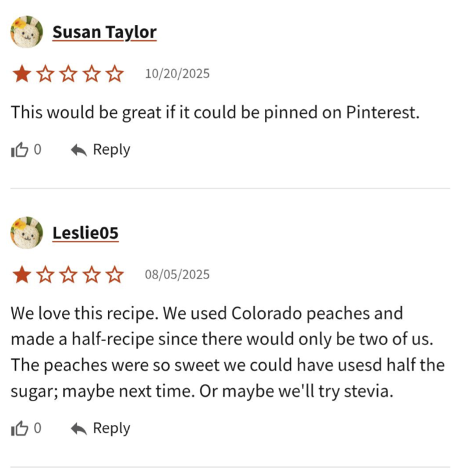The height and width of the screenshot is (476, 457).
Task: Click the like count on Susan Taylor's review
Action: click(x=38, y=150)
